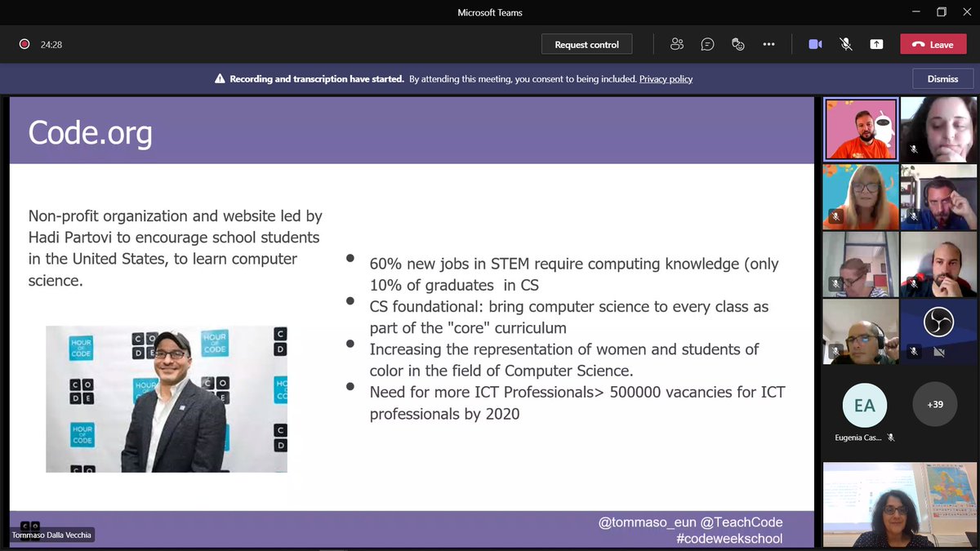The image size is (980, 551).
Task: Minimize the Teams meeting window
Action: point(917,12)
